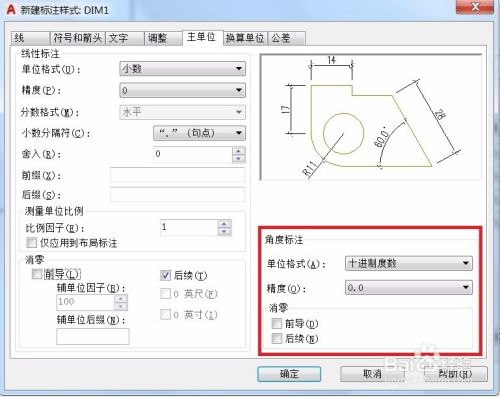500x397 pixels.
Task: Expand linear 精度 dropdown showing 0
Action: coord(182,90)
